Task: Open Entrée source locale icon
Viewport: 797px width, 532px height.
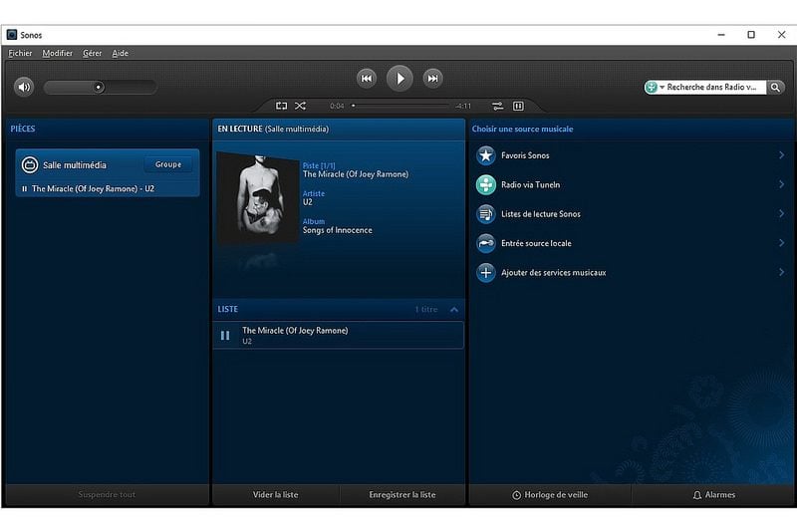Action: pyautogui.click(x=486, y=243)
